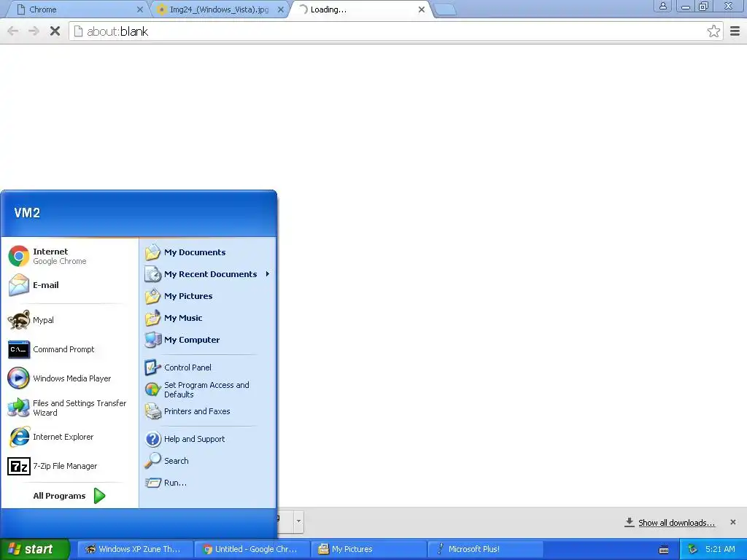Open Chrome's hamburger menu
Image resolution: width=747 pixels, height=560 pixels.
point(735,31)
